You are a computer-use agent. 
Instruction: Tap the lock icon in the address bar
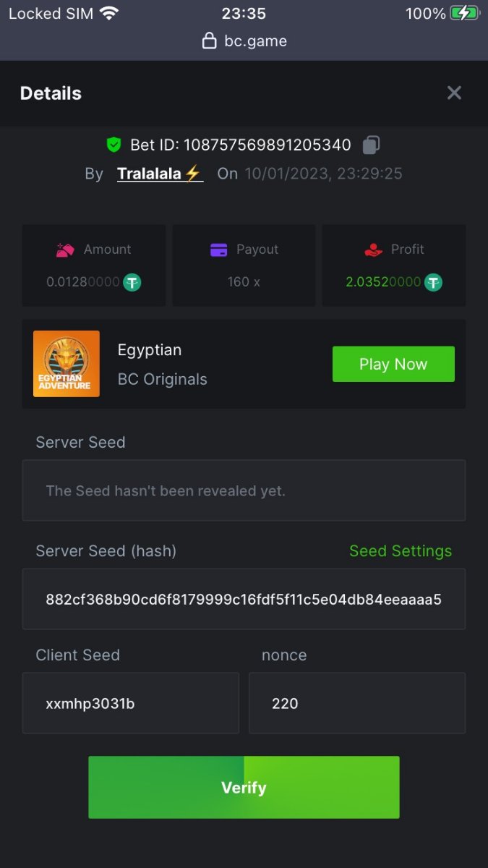209,41
